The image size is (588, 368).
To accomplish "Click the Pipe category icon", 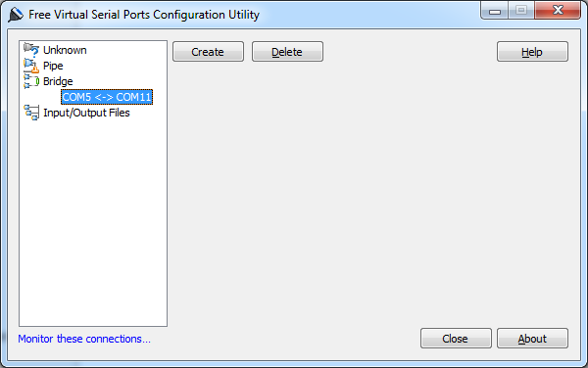I will coord(31,66).
